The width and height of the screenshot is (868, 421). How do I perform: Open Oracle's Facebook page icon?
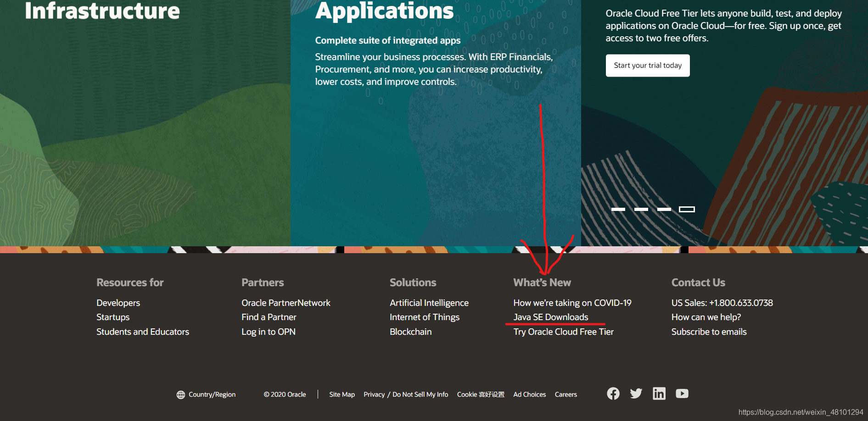[613, 393]
